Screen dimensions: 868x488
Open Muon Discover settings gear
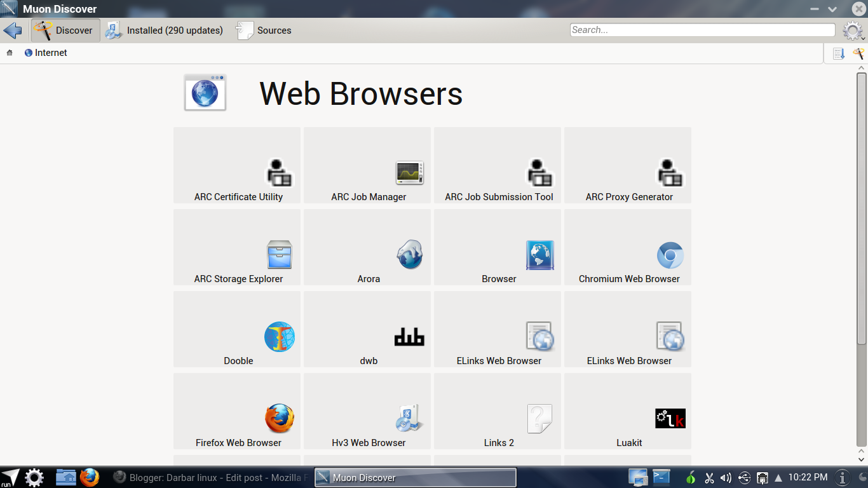click(853, 30)
